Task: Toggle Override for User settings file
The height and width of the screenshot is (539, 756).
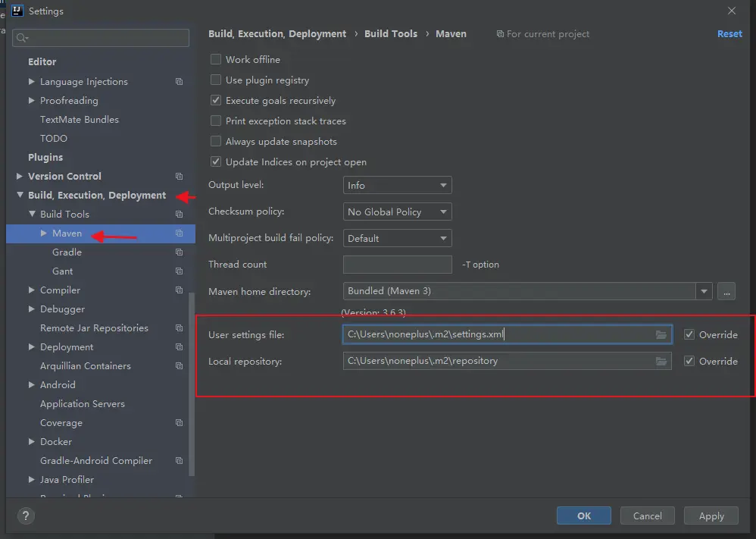Action: tap(689, 334)
